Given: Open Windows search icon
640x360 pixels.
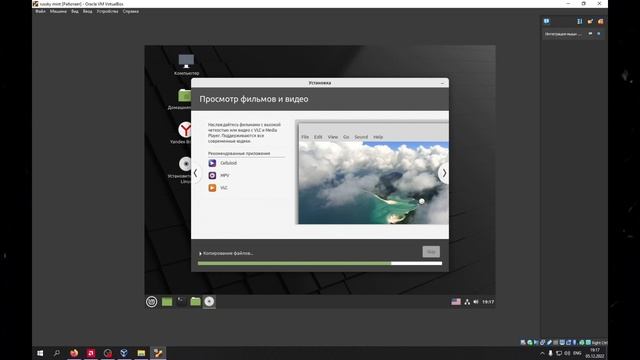Looking at the screenshot, I should (x=57, y=353).
